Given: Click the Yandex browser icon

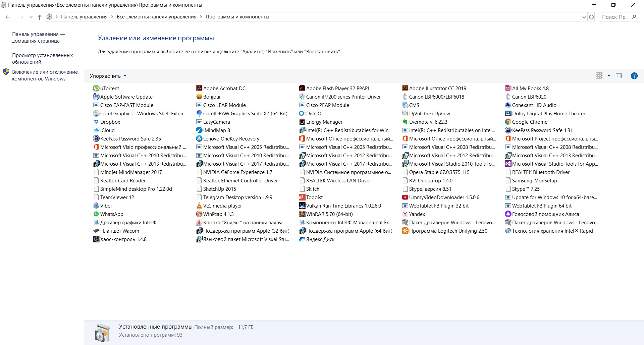Looking at the screenshot, I should pos(405,214).
